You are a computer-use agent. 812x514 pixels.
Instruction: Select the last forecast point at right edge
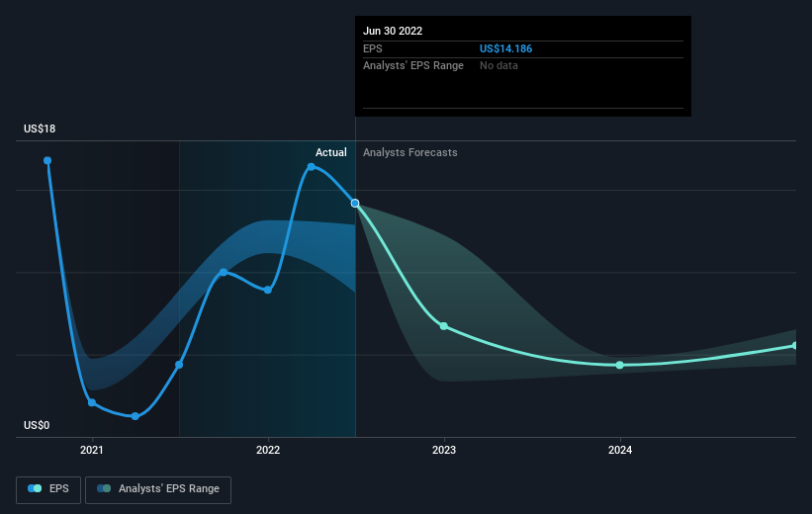[795, 345]
